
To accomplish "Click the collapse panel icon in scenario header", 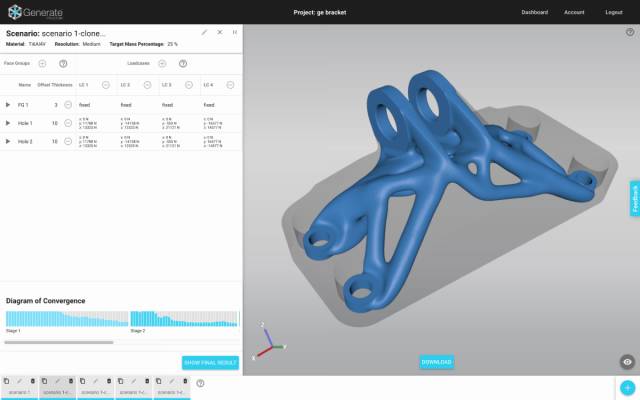I will tap(234, 32).
